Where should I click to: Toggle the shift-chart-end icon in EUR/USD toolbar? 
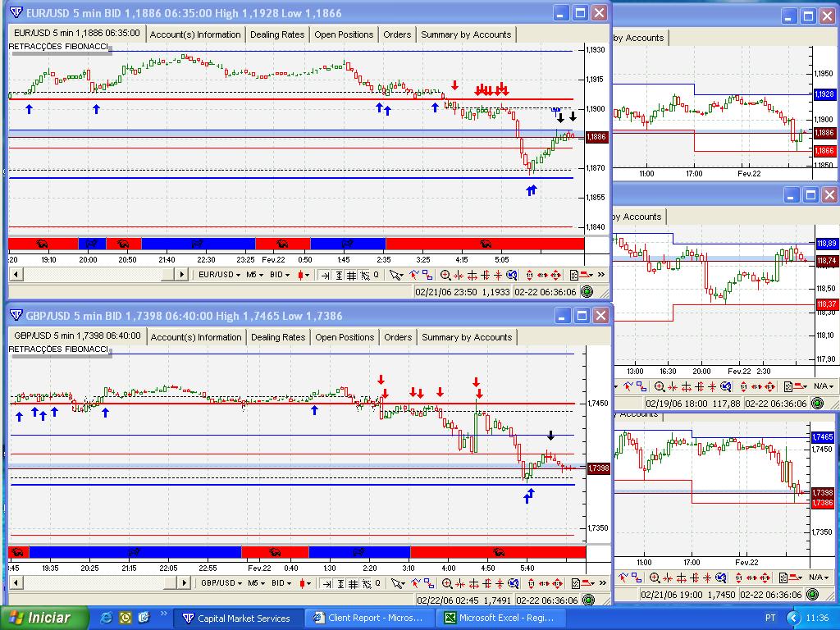(325, 275)
